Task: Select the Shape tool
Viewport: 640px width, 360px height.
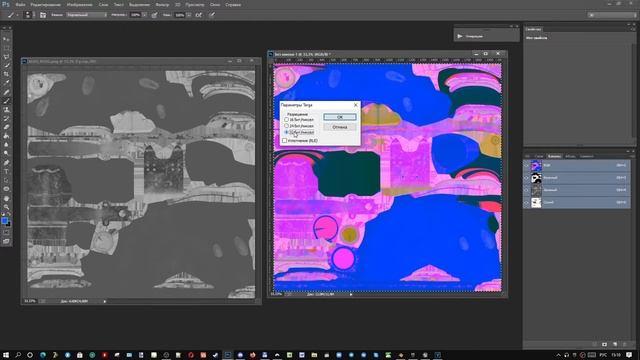Action: tap(6, 189)
